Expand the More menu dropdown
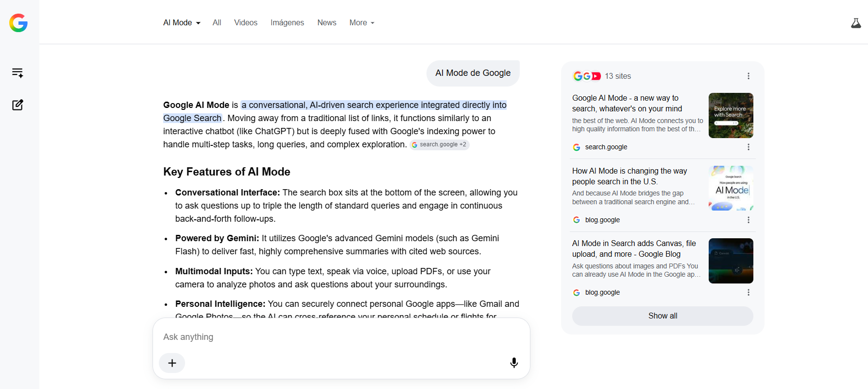 (362, 23)
